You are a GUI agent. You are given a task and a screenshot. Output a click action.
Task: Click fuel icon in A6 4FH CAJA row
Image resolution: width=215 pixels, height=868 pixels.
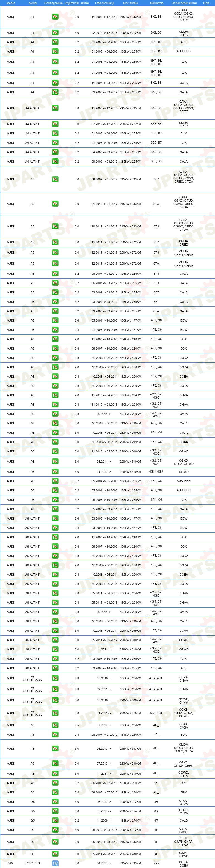(x=55, y=432)
